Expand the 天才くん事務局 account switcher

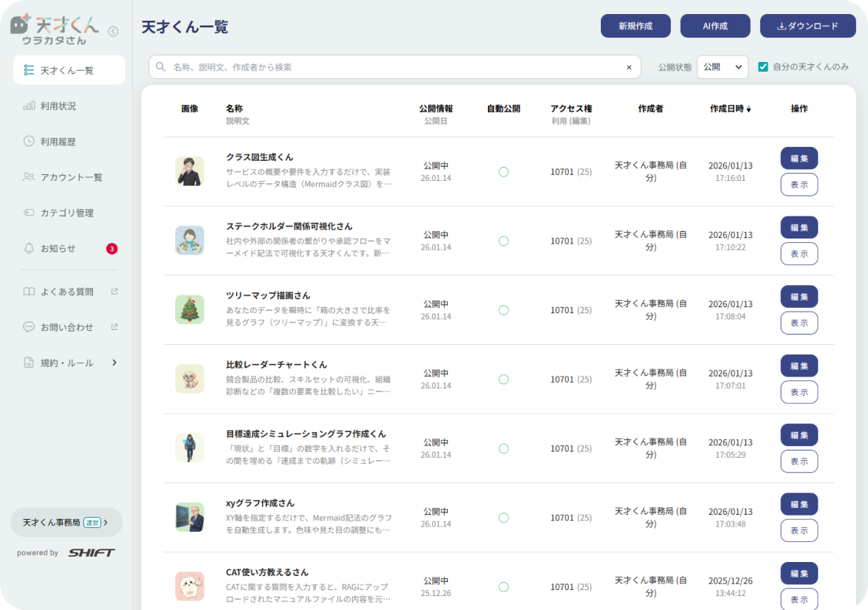tap(66, 522)
